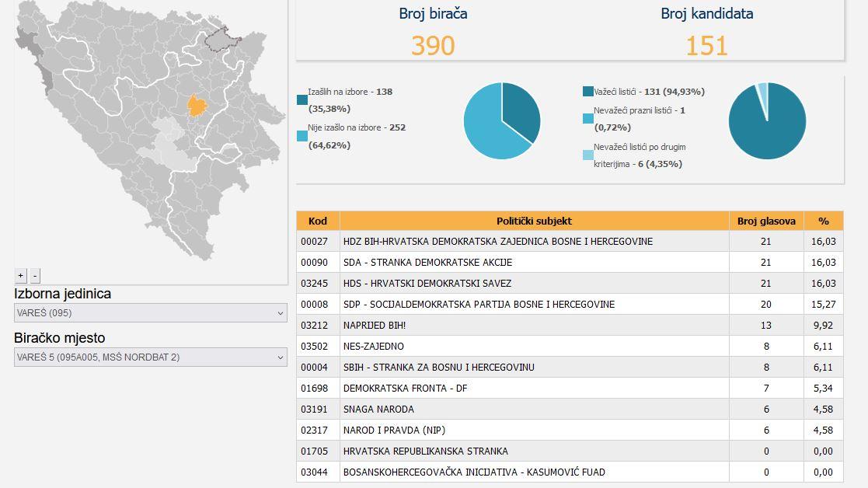Select 'HRVATSKA REPUBLIKANSKA STRANKA' row
This screenshot has height=488, width=868.
[570, 451]
